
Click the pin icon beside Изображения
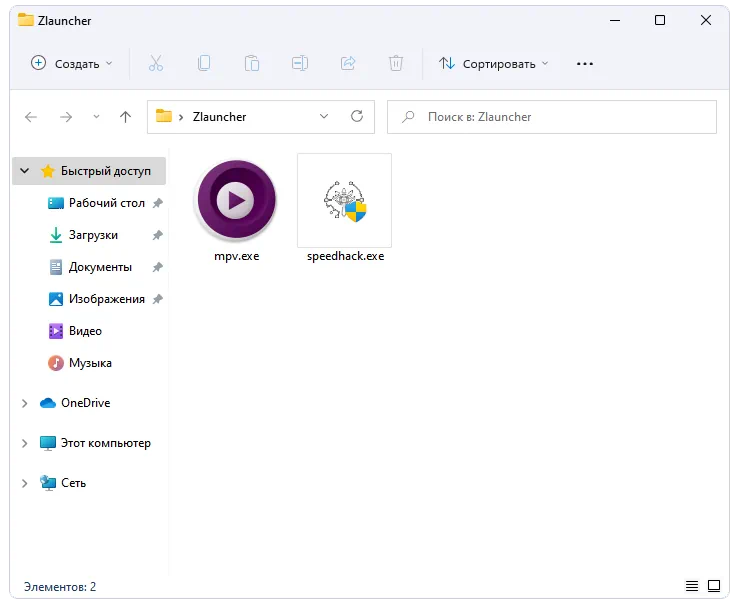tap(158, 299)
